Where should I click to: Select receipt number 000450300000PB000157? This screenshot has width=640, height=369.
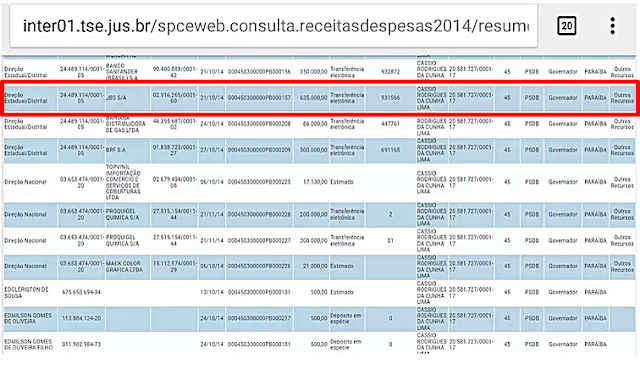tap(259, 98)
